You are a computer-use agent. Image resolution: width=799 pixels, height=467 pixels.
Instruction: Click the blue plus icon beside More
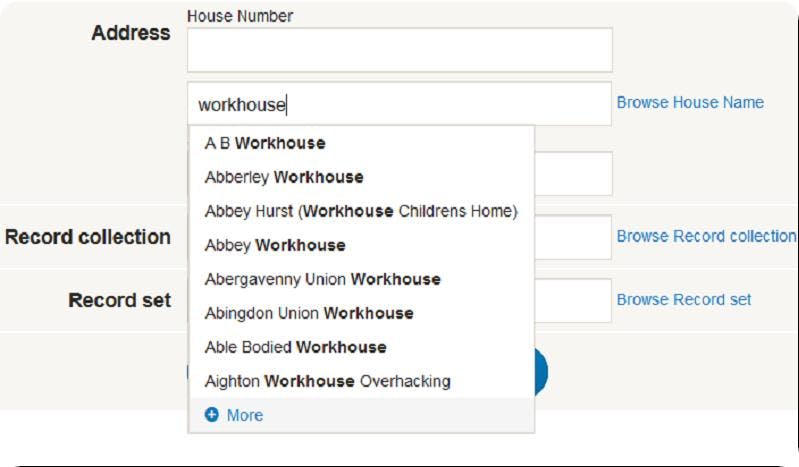pos(212,415)
